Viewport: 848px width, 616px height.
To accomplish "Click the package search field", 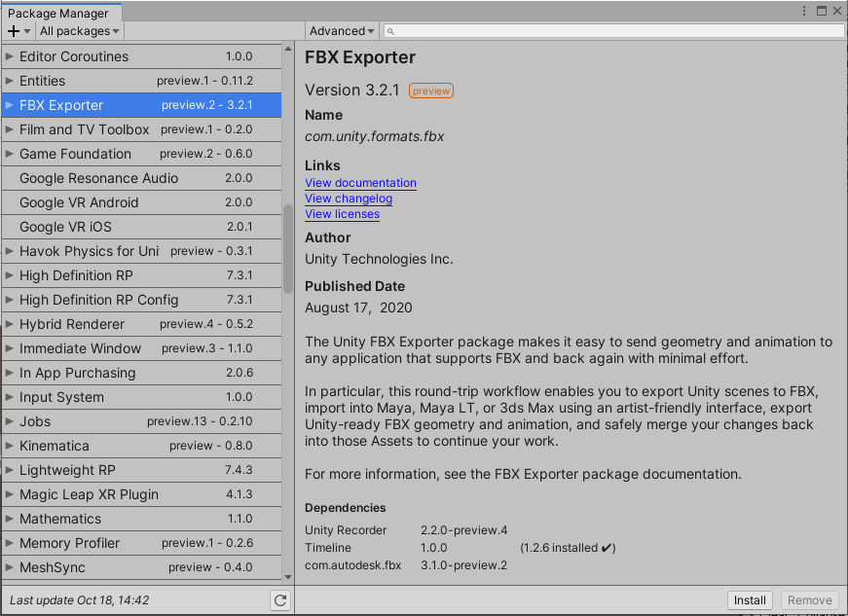I will tap(613, 31).
